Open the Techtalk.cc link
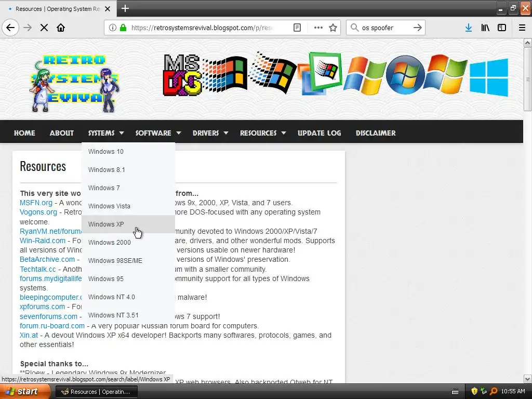 [x=37, y=269]
